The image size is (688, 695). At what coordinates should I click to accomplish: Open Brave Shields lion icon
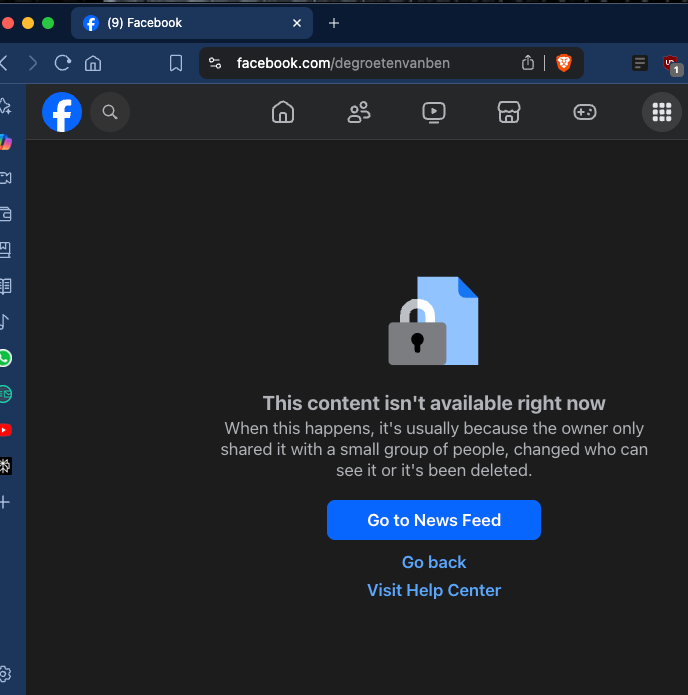(x=564, y=63)
